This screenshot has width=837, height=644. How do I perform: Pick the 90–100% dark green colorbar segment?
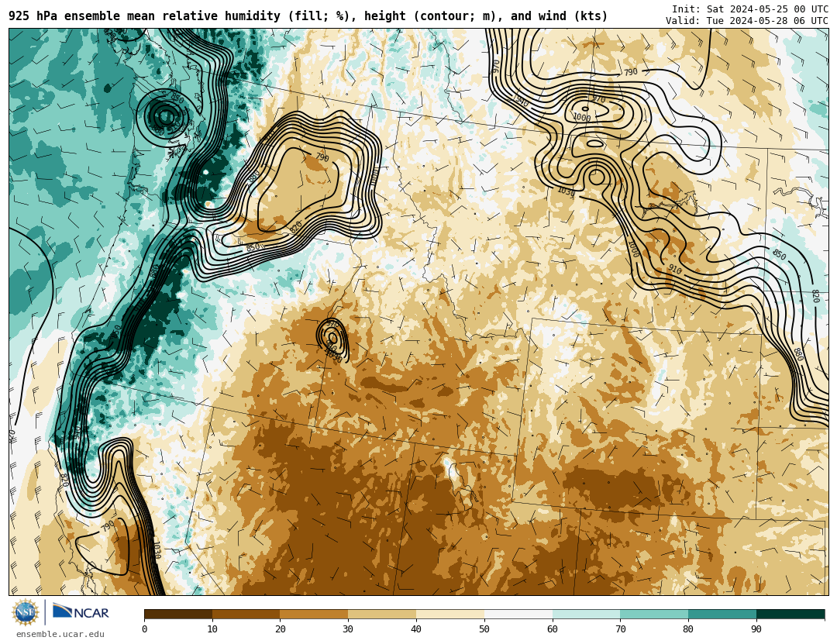click(x=790, y=614)
